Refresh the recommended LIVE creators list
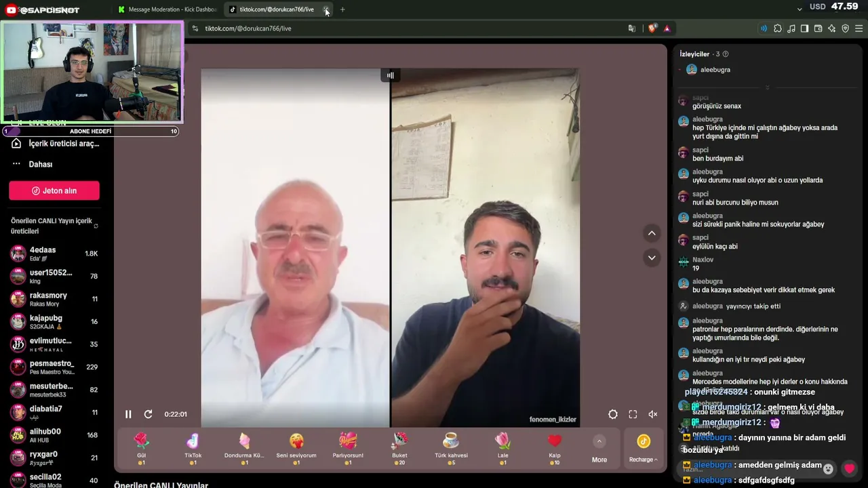The width and height of the screenshot is (868, 488). (x=96, y=226)
